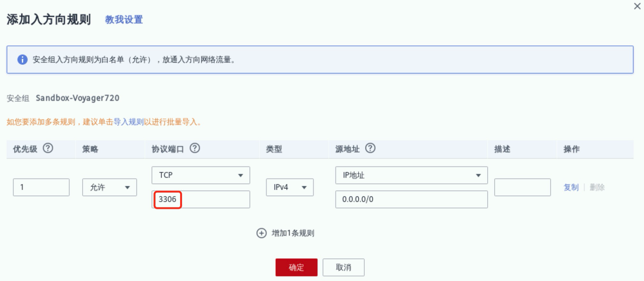Click the priority input field

[x=41, y=187]
